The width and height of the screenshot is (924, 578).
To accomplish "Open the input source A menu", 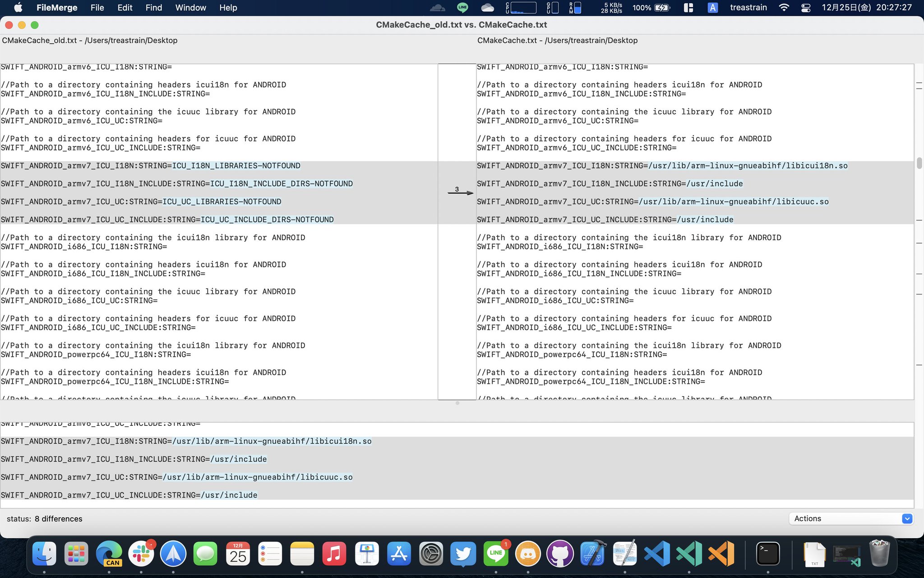I will (x=712, y=8).
